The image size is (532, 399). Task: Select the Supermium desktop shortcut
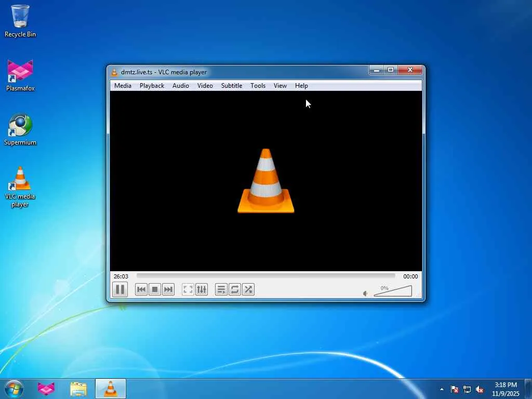pyautogui.click(x=20, y=129)
